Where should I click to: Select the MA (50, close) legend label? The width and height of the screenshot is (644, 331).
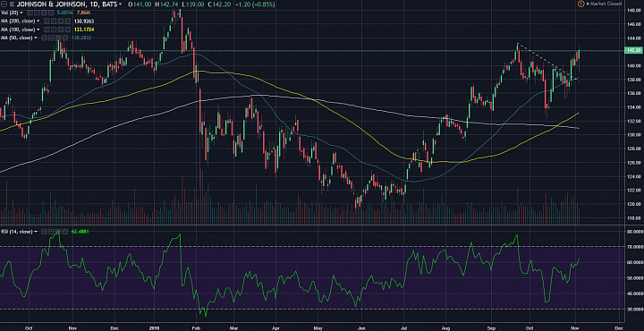click(16, 38)
